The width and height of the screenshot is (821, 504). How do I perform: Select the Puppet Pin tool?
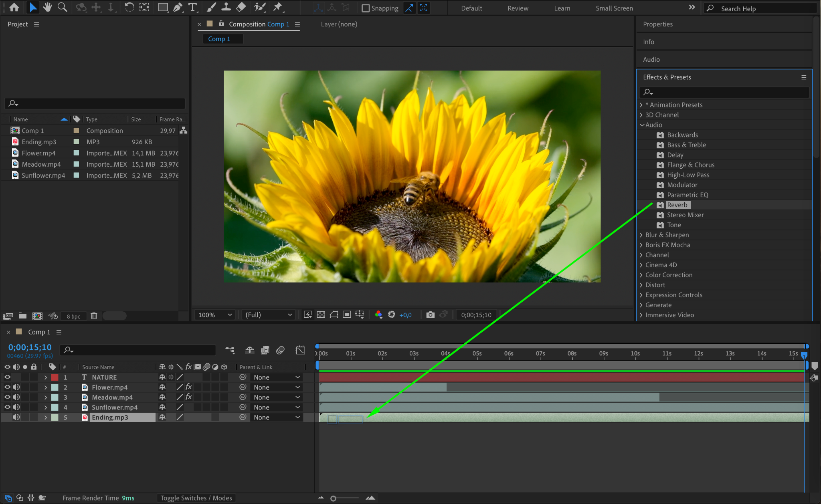point(277,7)
